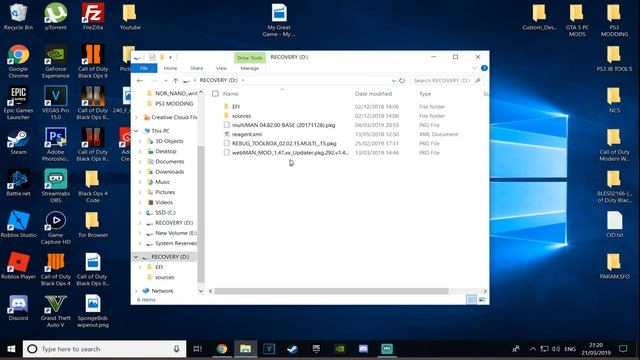640x360 pixels.
Task: Expand the Network tree node
Action: 136,291
